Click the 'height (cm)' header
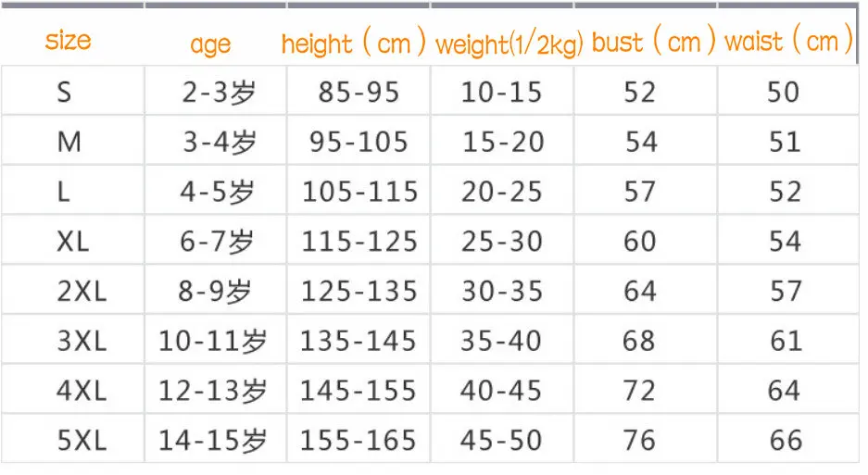This screenshot has height=475, width=868. tap(354, 42)
